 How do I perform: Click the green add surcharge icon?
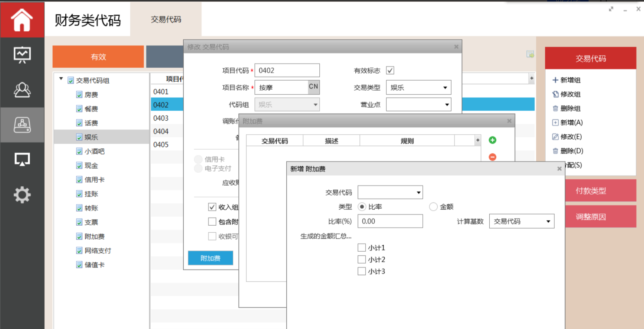pos(492,140)
